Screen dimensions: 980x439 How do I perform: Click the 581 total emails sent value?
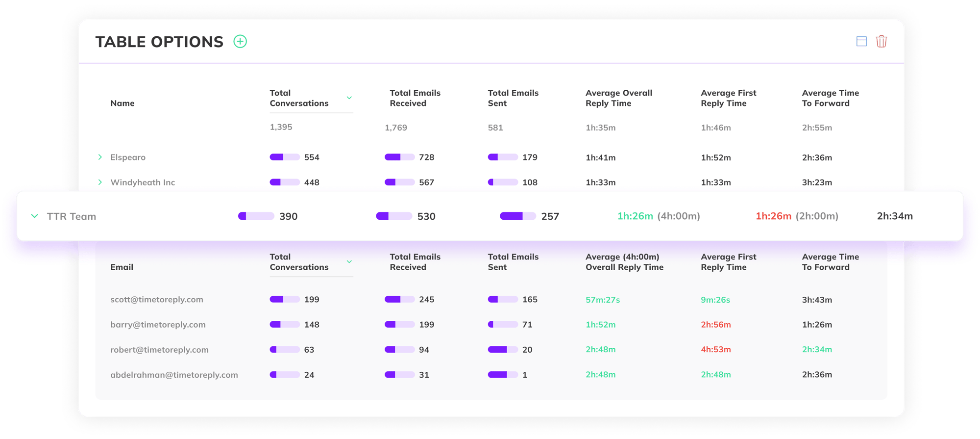pos(495,128)
